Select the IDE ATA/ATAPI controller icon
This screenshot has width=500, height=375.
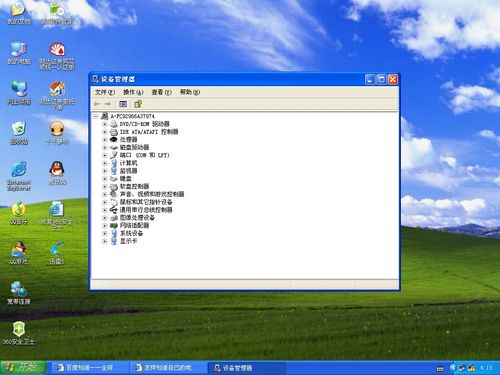coord(114,132)
